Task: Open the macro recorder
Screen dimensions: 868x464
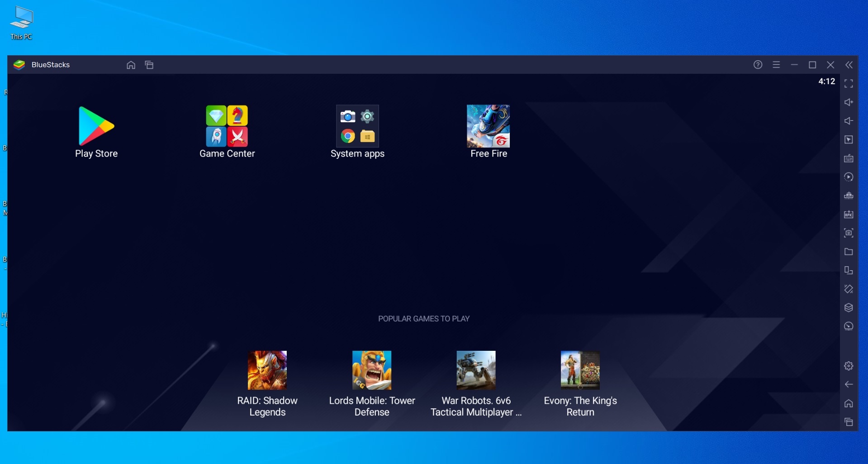Action: [x=849, y=177]
